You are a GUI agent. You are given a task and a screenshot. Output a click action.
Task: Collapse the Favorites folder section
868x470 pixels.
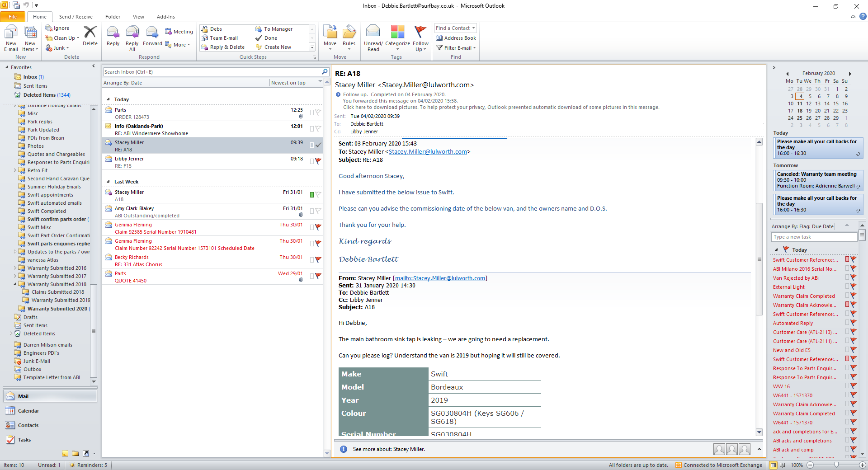coord(7,67)
